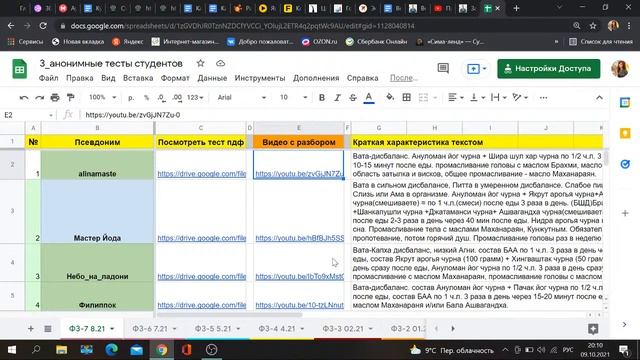This screenshot has height=360, width=640.
Task: Open text rotation dropdown
Action: pyautogui.click(x=520, y=98)
